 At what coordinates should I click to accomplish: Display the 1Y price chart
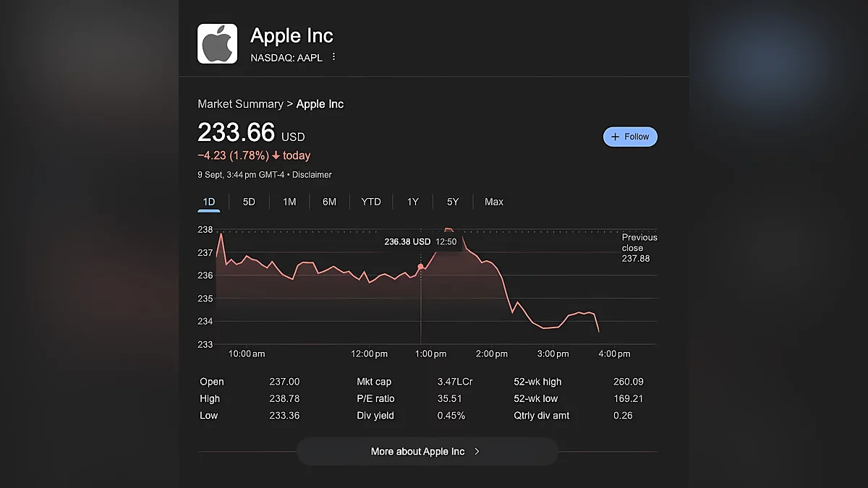point(412,202)
